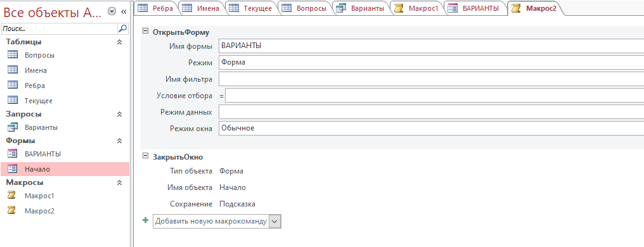
Task: Click the ВАРИАНТЫ form icon in sidebar
Action: point(13,153)
